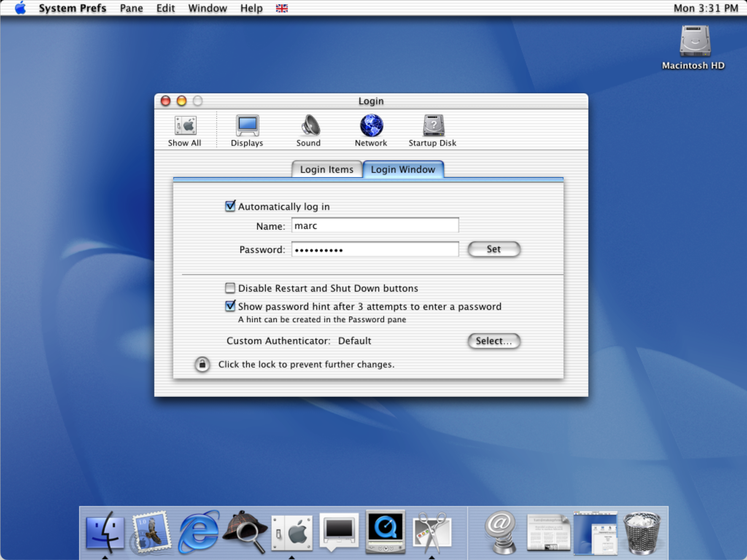Screen dimensions: 747x560
Task: Open the monitor display icon in dock
Action: 338,532
